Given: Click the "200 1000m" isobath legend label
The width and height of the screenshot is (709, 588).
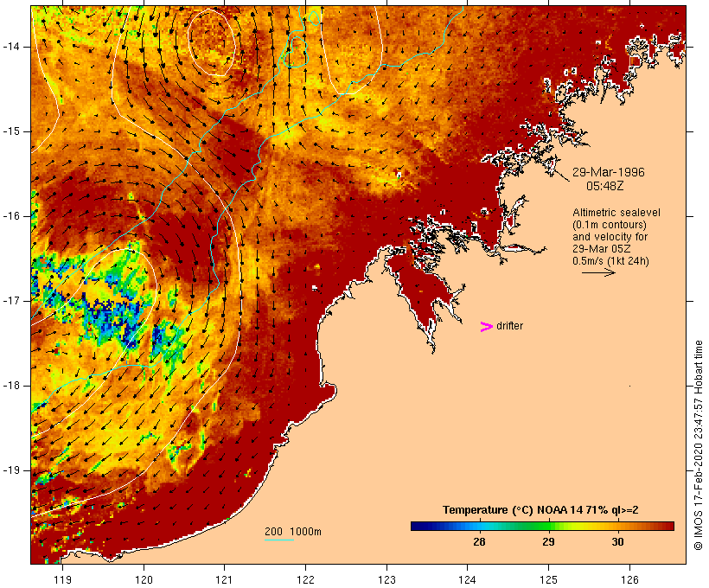Looking at the screenshot, I should pos(293,532).
